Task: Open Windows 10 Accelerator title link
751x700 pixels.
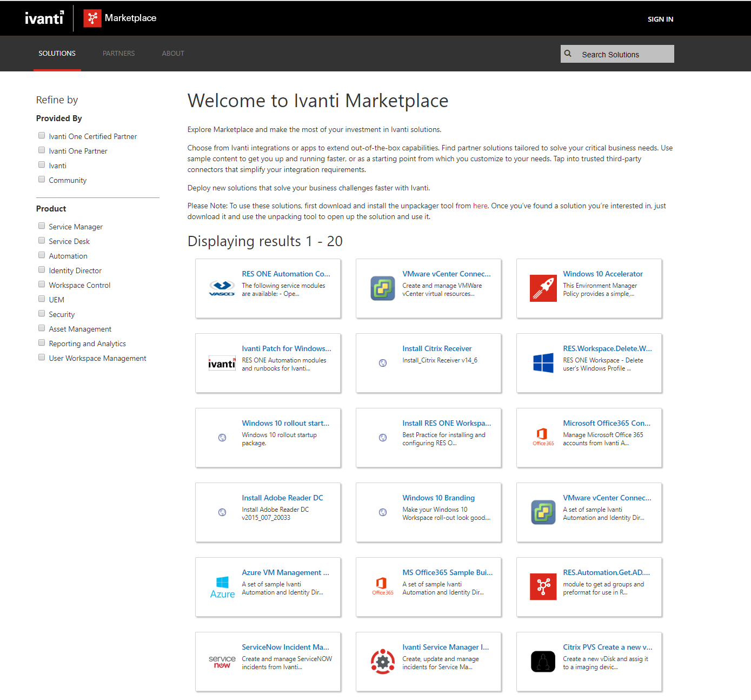Action: click(603, 274)
